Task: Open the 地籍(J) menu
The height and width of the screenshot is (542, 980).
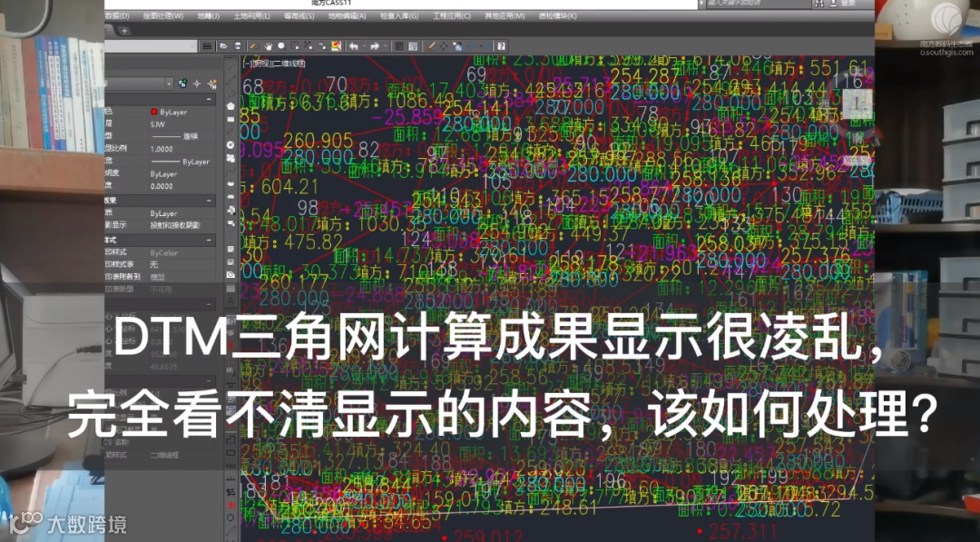Action: [x=208, y=15]
